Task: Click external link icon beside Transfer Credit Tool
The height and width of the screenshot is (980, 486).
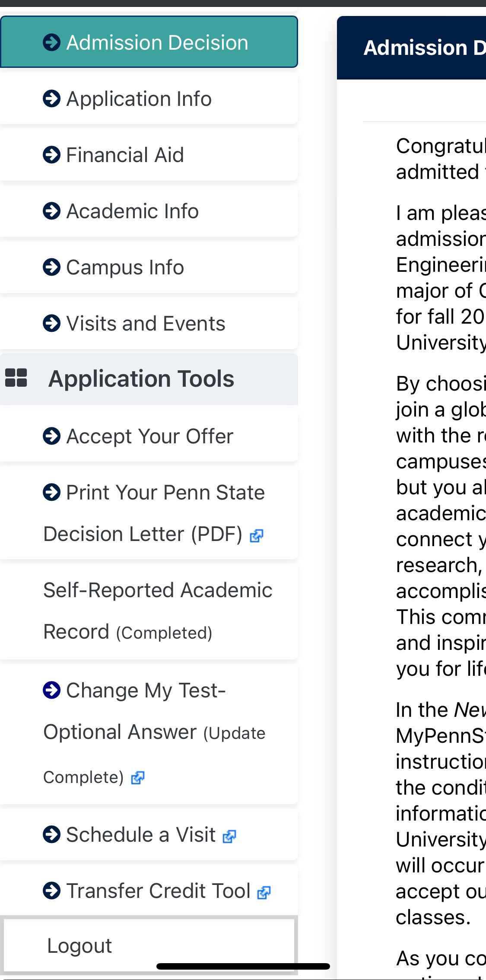Action: click(264, 892)
